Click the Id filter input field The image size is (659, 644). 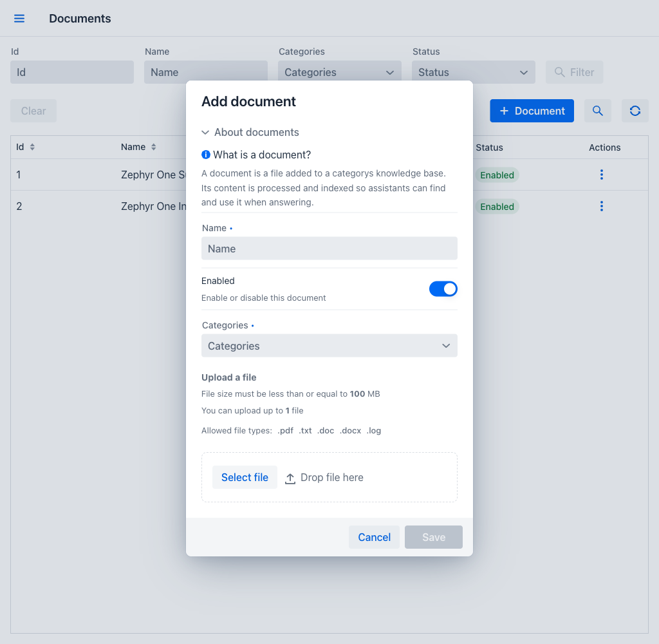click(x=72, y=72)
